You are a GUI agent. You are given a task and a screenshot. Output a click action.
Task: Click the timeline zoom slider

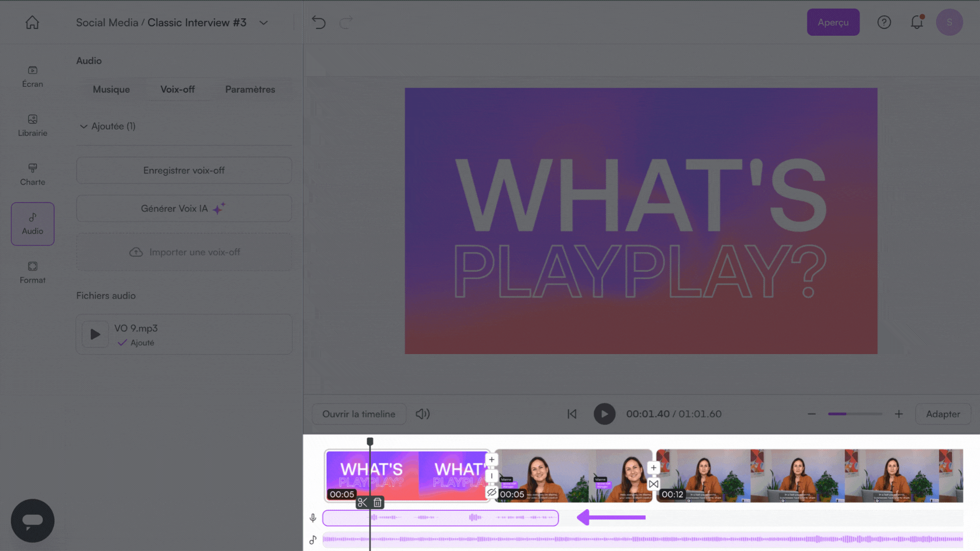click(x=855, y=414)
